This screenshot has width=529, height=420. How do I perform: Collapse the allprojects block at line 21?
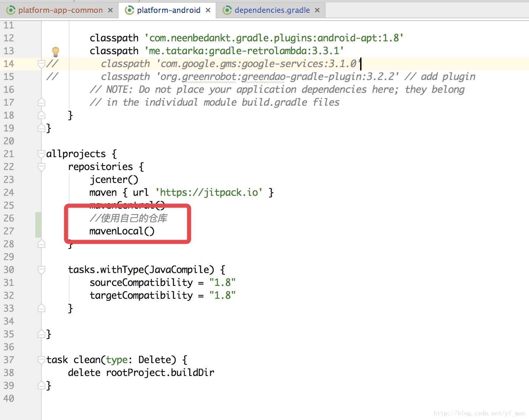coord(41,154)
